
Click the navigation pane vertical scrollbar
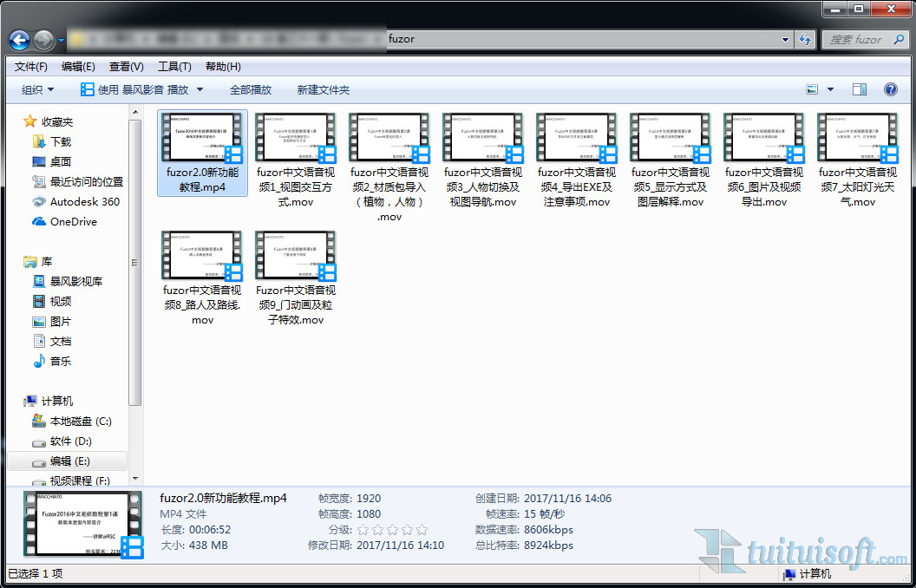click(x=134, y=260)
